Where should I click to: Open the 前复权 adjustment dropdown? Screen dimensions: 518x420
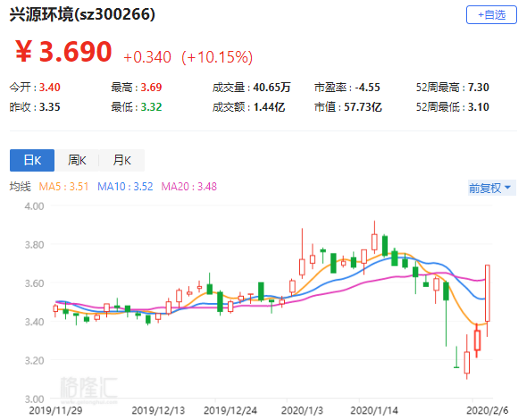point(491,188)
